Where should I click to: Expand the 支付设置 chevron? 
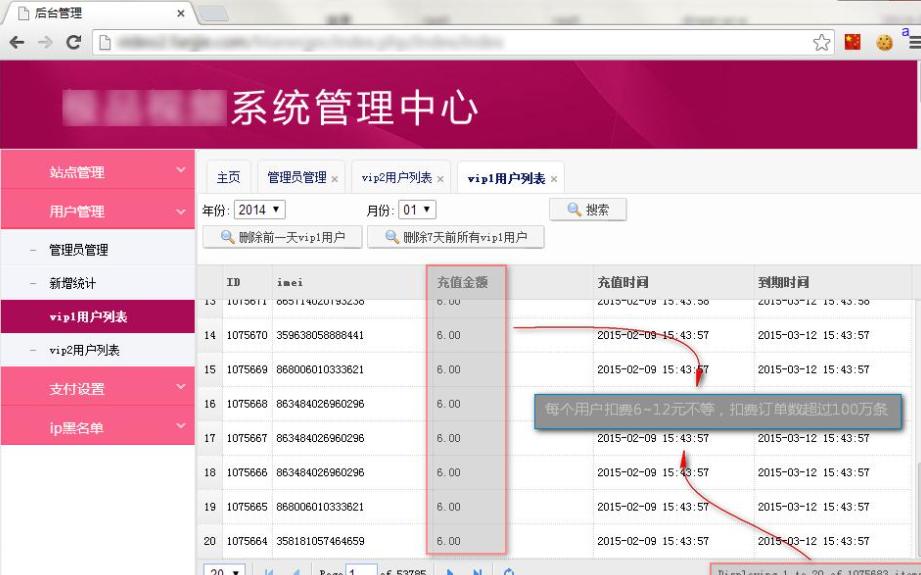pyautogui.click(x=181, y=386)
